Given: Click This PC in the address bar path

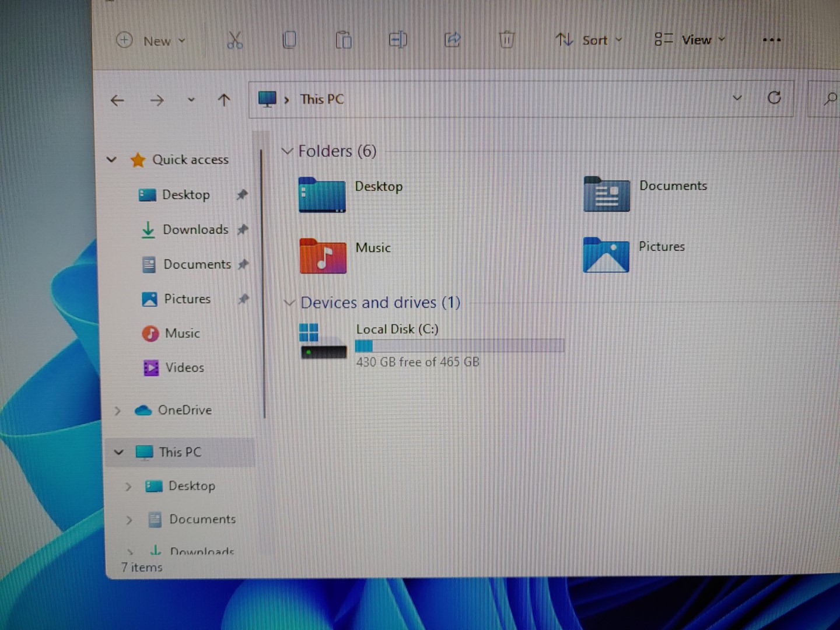Looking at the screenshot, I should tap(322, 99).
